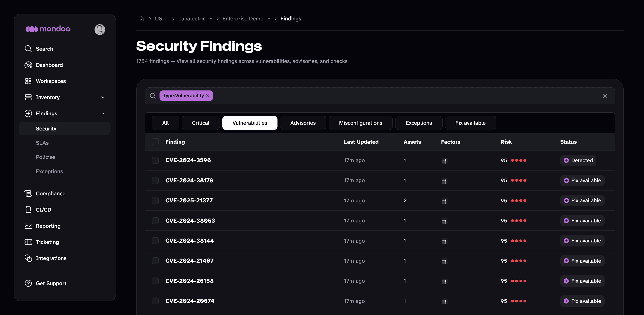Click the Compliance scroll icon
Screen dimensions: 644x315
(x=28, y=193)
